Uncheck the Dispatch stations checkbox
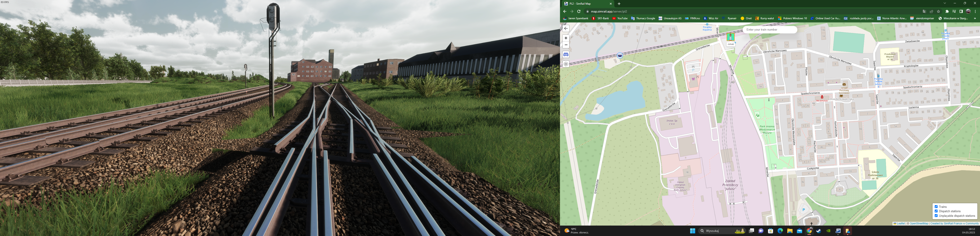Image resolution: width=980 pixels, height=236 pixels. (x=936, y=211)
